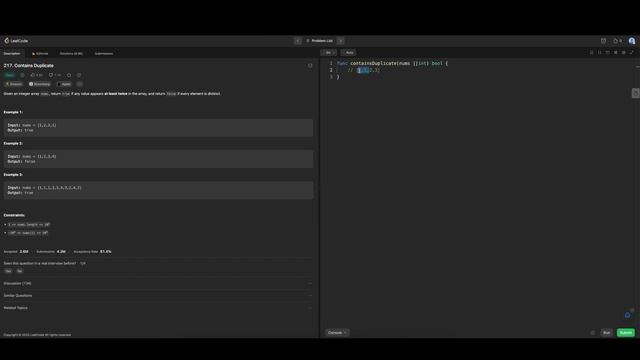Open the streak fire counter
Screen dimensions: 640x360
click(617, 41)
